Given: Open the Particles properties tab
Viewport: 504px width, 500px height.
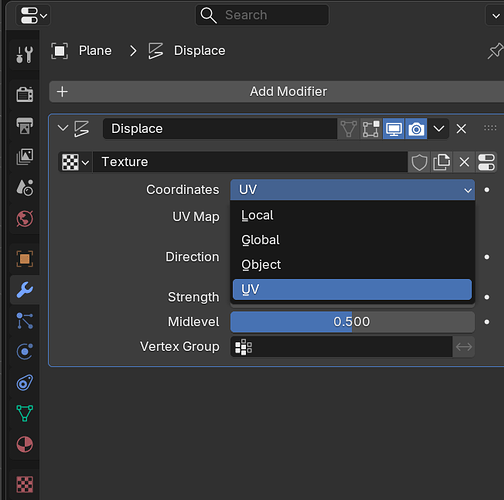Looking at the screenshot, I should tap(25, 321).
